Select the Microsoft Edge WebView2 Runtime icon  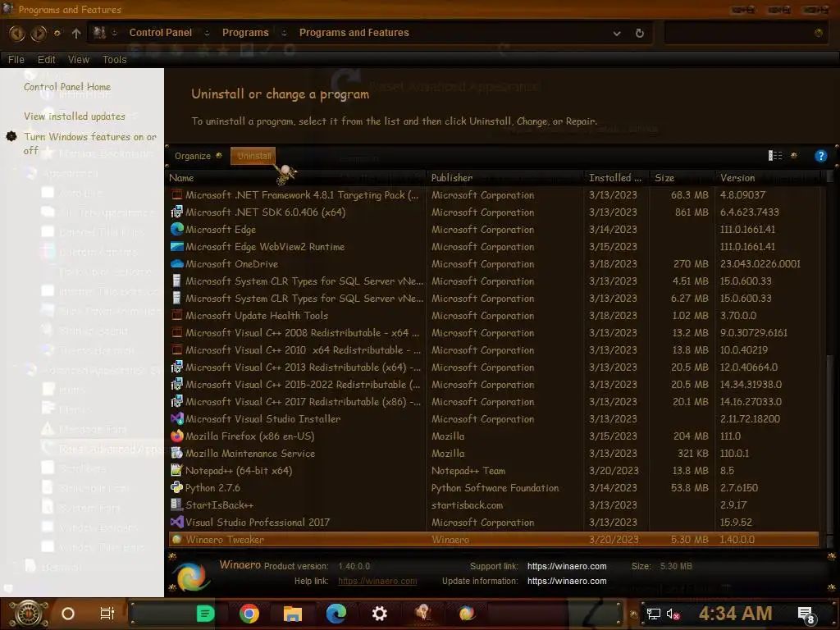[x=177, y=246]
